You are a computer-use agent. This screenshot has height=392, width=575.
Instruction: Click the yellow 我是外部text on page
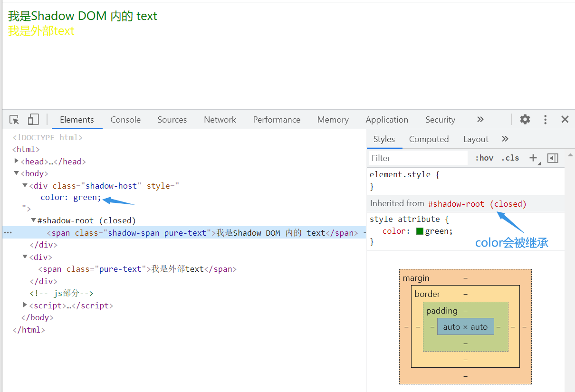pos(41,31)
